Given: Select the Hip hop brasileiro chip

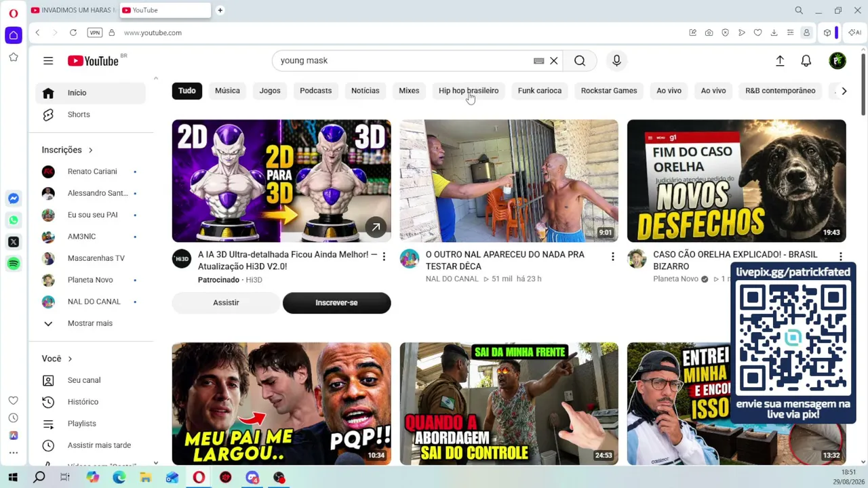Looking at the screenshot, I should 469,91.
